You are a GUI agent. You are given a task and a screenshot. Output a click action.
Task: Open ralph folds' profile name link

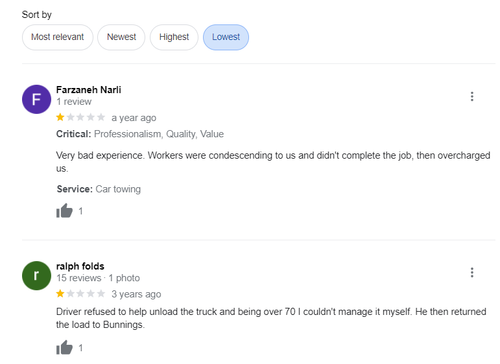(x=80, y=266)
